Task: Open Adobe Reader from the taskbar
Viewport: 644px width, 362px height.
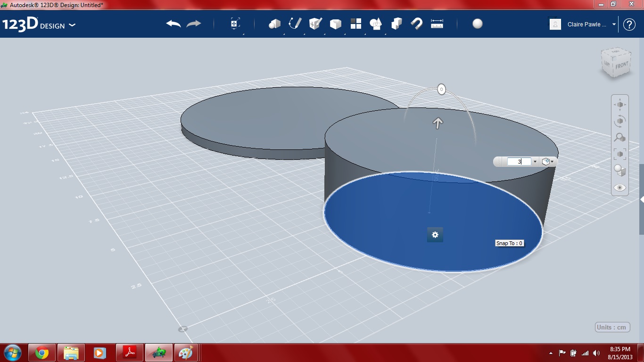Action: [130, 353]
